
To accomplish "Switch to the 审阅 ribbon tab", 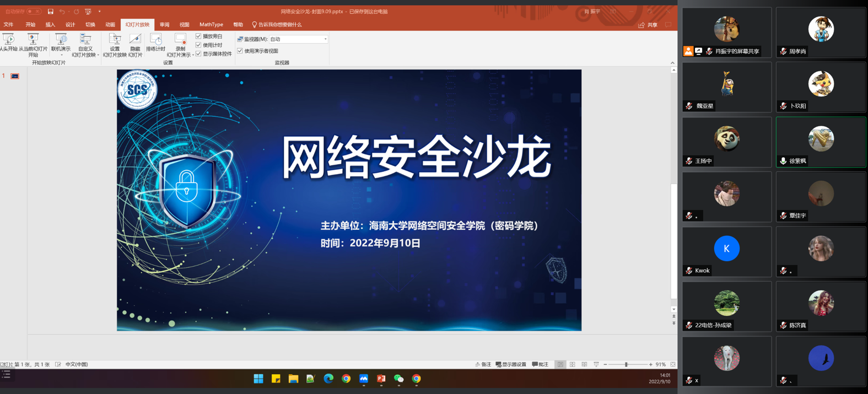I will [x=164, y=25].
